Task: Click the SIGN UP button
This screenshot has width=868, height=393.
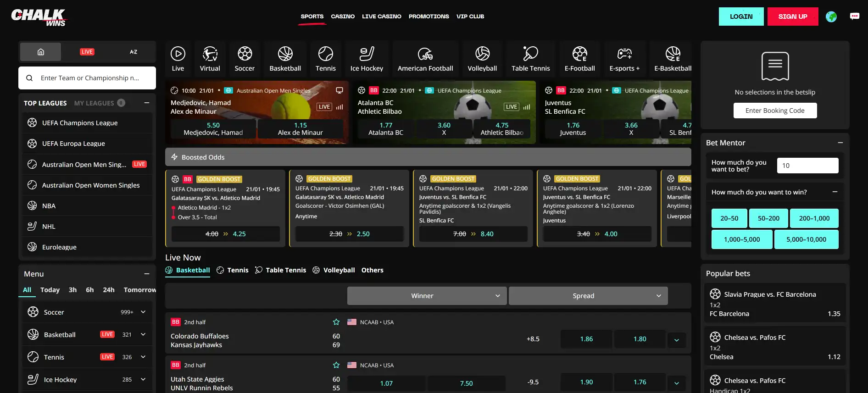Action: pos(792,17)
